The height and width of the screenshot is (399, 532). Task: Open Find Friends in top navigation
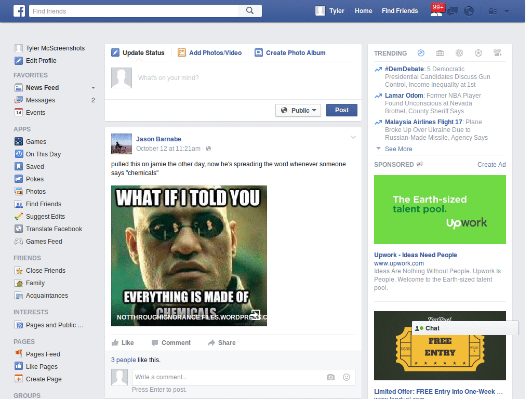click(x=400, y=11)
